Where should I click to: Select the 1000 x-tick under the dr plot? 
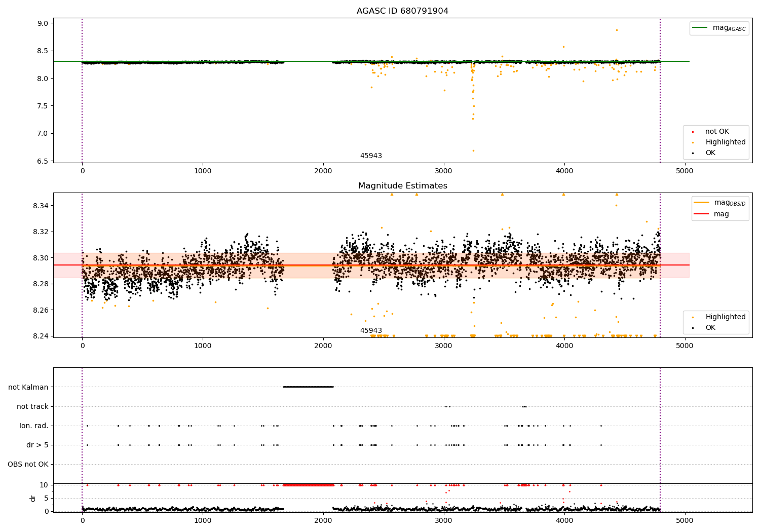tap(203, 520)
